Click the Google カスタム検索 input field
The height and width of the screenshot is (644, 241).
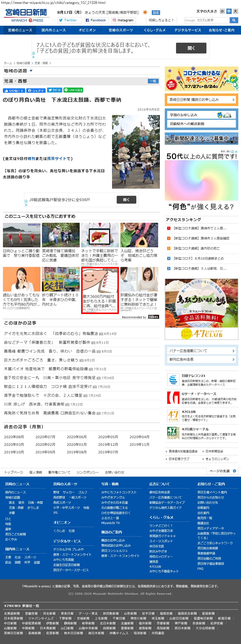click(x=206, y=20)
